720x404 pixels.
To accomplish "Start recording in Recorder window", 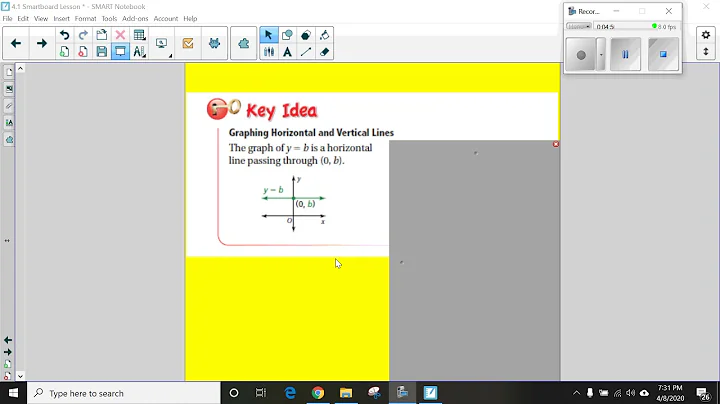I will (581, 55).
